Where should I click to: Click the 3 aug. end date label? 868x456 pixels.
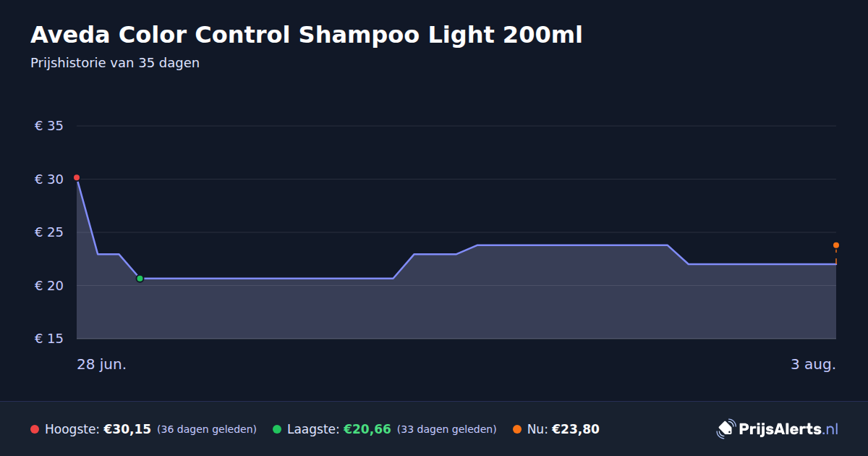tap(813, 364)
